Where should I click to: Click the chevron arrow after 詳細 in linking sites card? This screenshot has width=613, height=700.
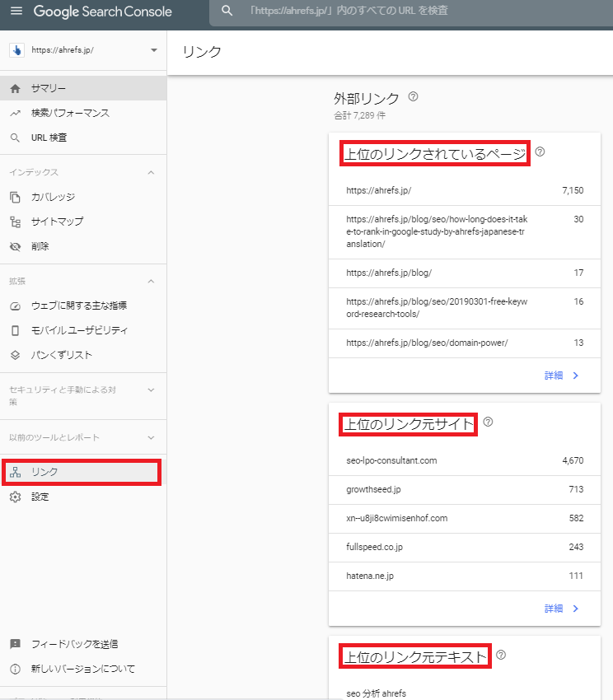[x=576, y=609]
